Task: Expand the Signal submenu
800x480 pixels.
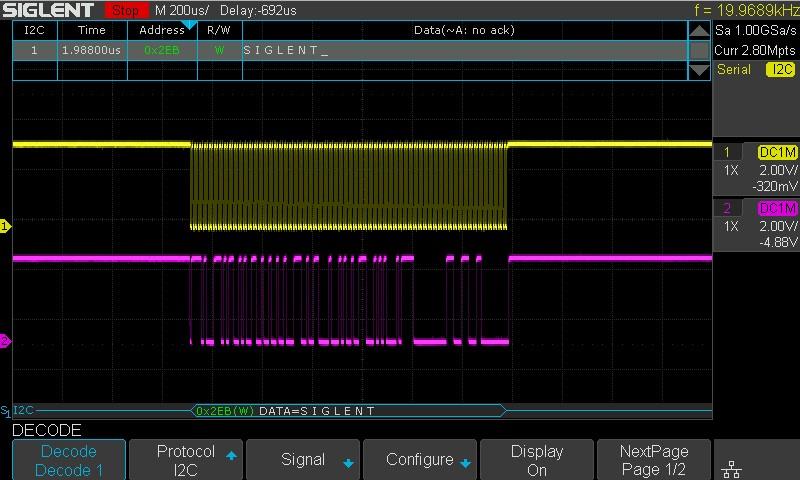Action: point(303,460)
